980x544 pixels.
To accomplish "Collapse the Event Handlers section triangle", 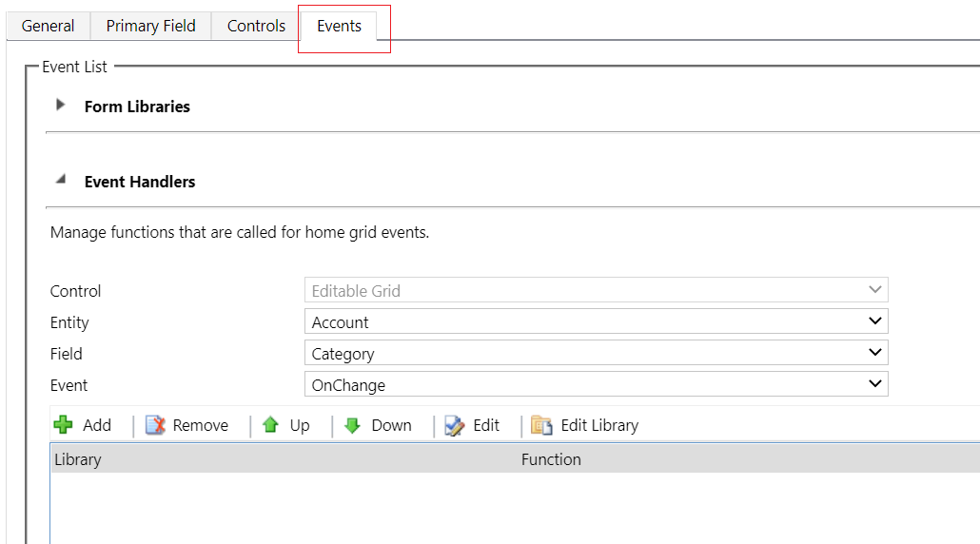I will point(61,180).
